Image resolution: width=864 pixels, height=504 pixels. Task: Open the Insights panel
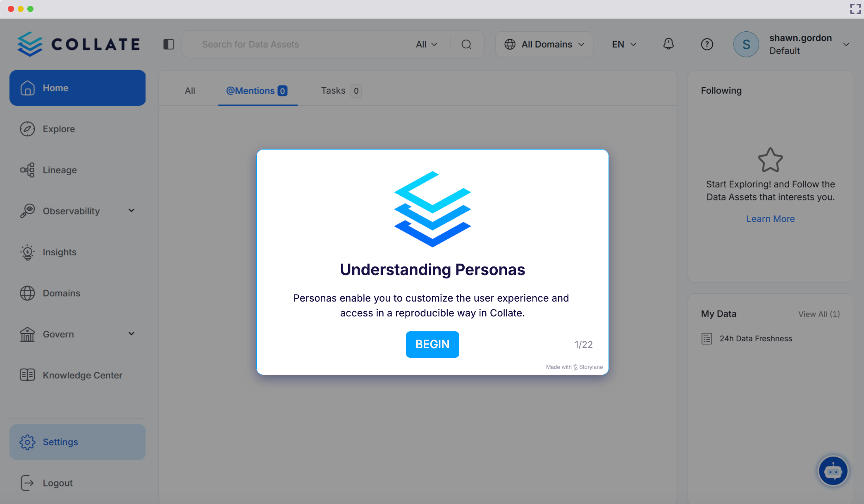[x=59, y=252]
